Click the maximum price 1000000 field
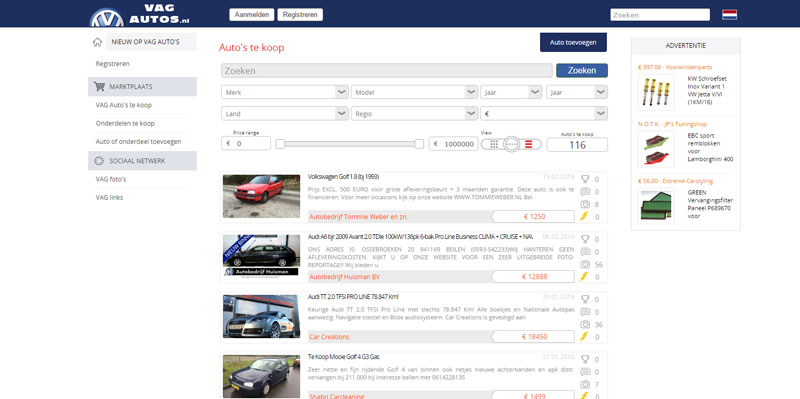The height and width of the screenshot is (399, 800). [454, 144]
